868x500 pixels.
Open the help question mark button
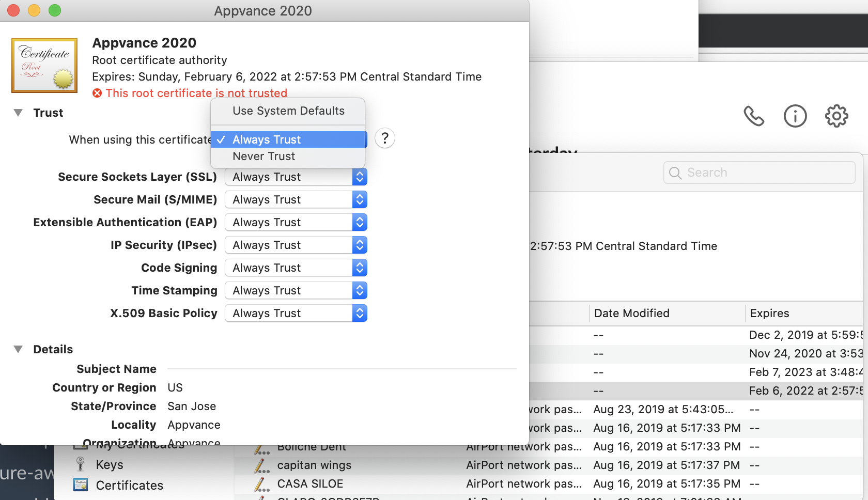point(385,138)
